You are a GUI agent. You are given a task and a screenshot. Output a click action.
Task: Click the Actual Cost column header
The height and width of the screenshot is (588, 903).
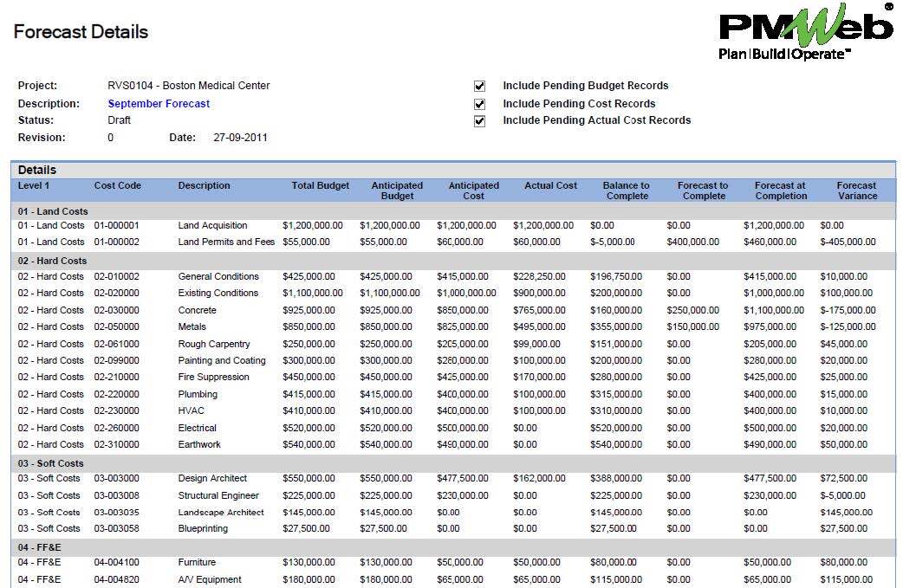coord(550,186)
